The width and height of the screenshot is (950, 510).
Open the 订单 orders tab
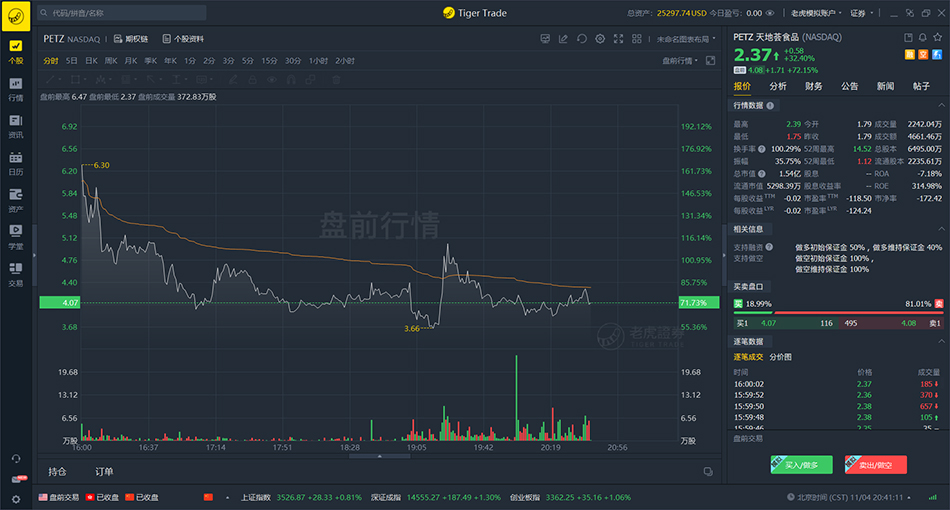tap(104, 471)
